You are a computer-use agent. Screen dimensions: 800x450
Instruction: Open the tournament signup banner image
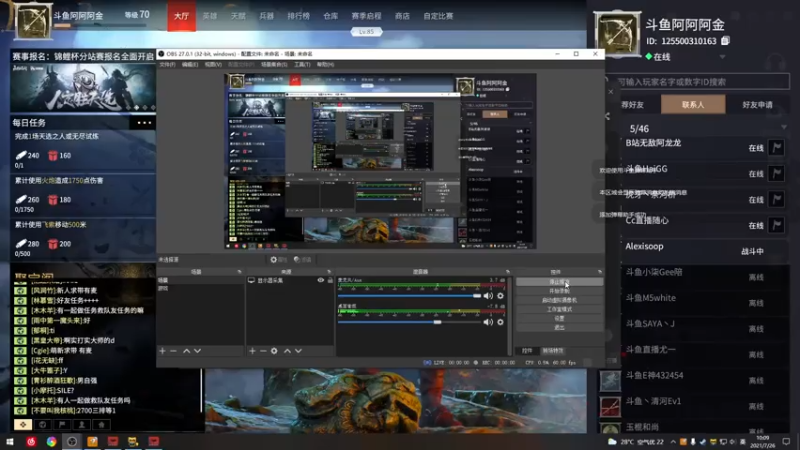(x=83, y=87)
